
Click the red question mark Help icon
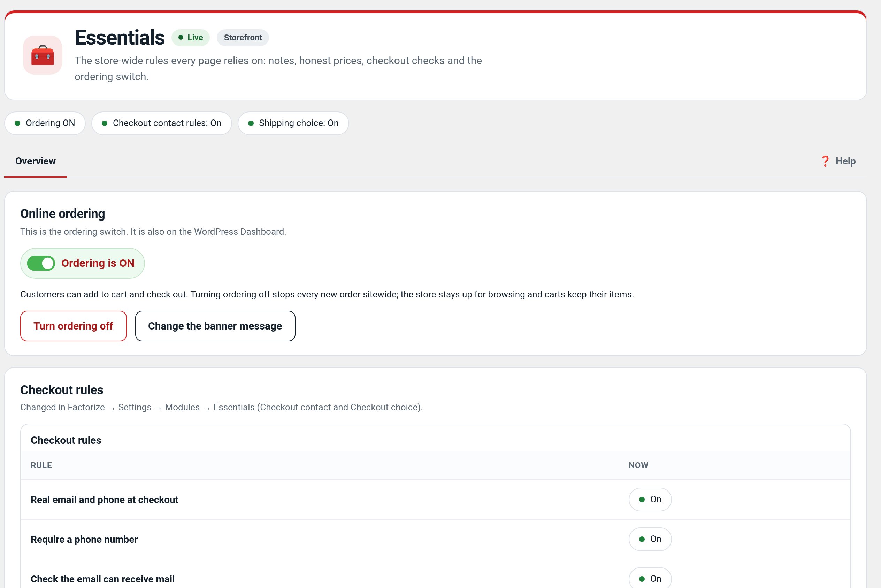coord(825,161)
